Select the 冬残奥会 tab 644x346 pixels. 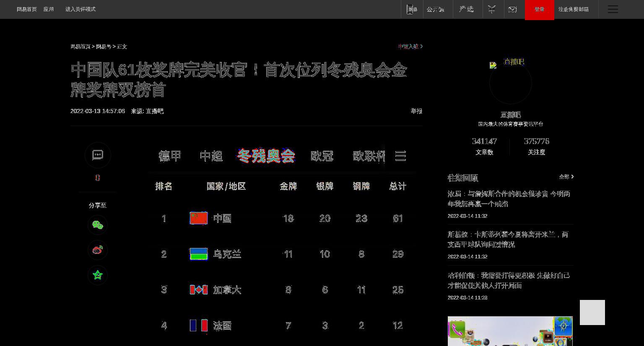coord(266,156)
